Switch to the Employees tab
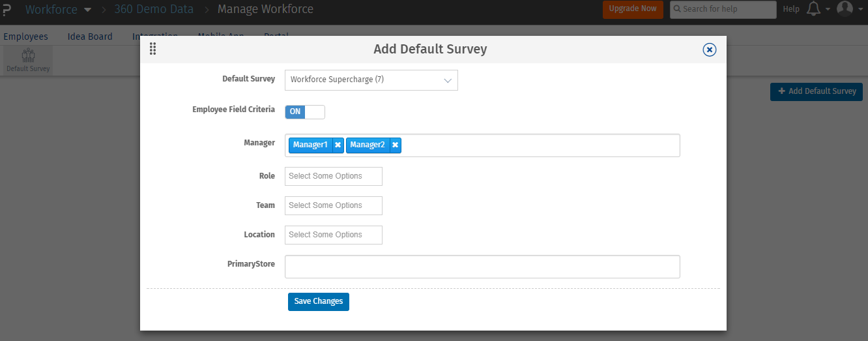The height and width of the screenshot is (341, 868). click(x=25, y=37)
